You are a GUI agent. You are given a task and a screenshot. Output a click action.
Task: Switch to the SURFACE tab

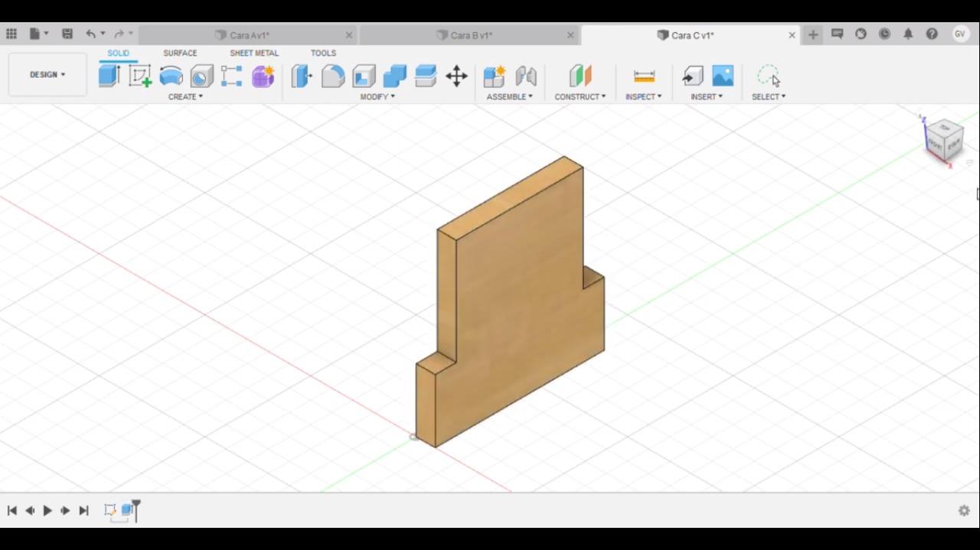[x=180, y=54]
